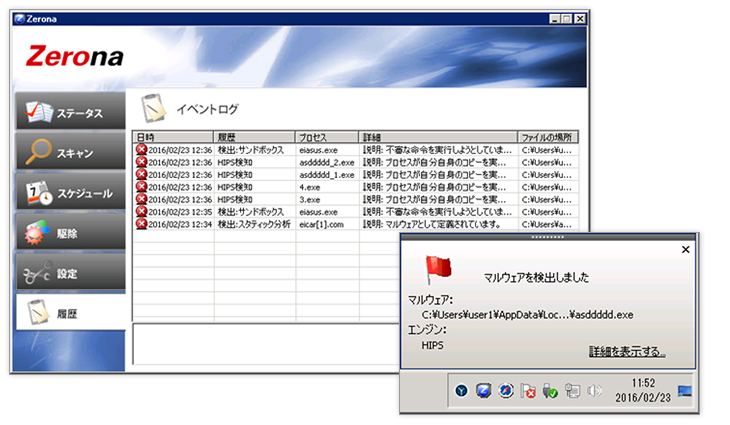
Task: Click the Zerona title bar app icon
Action: point(20,19)
